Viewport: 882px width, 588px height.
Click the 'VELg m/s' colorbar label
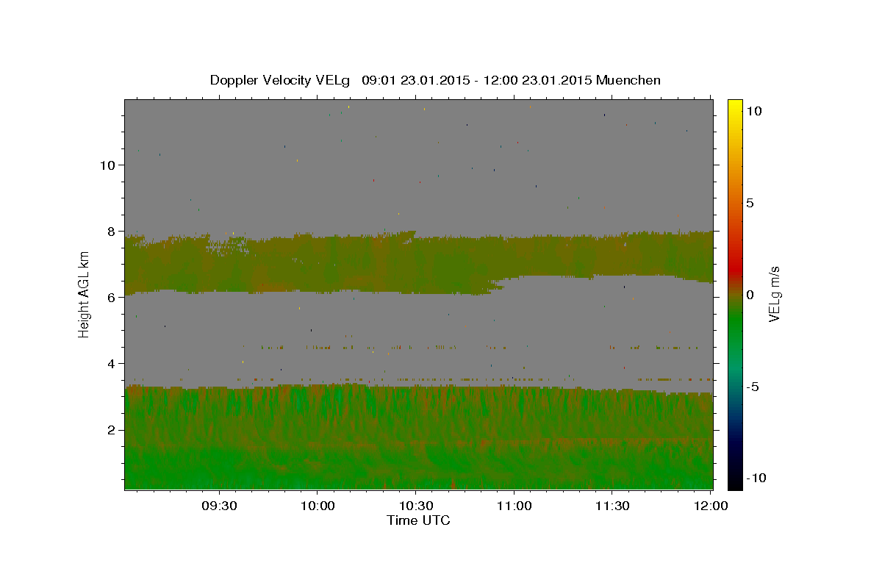click(x=773, y=295)
